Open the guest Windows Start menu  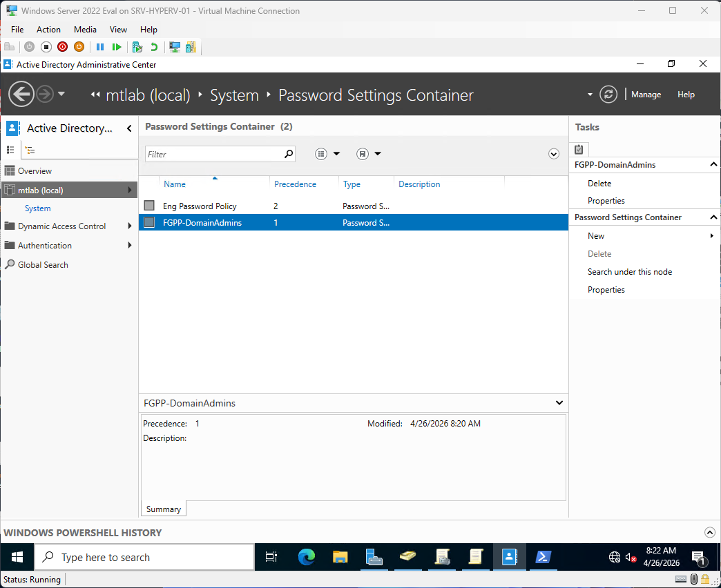point(17,557)
